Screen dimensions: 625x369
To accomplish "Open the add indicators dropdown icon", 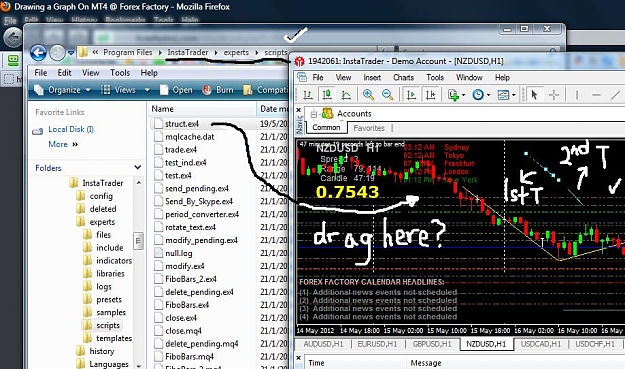I will [456, 95].
